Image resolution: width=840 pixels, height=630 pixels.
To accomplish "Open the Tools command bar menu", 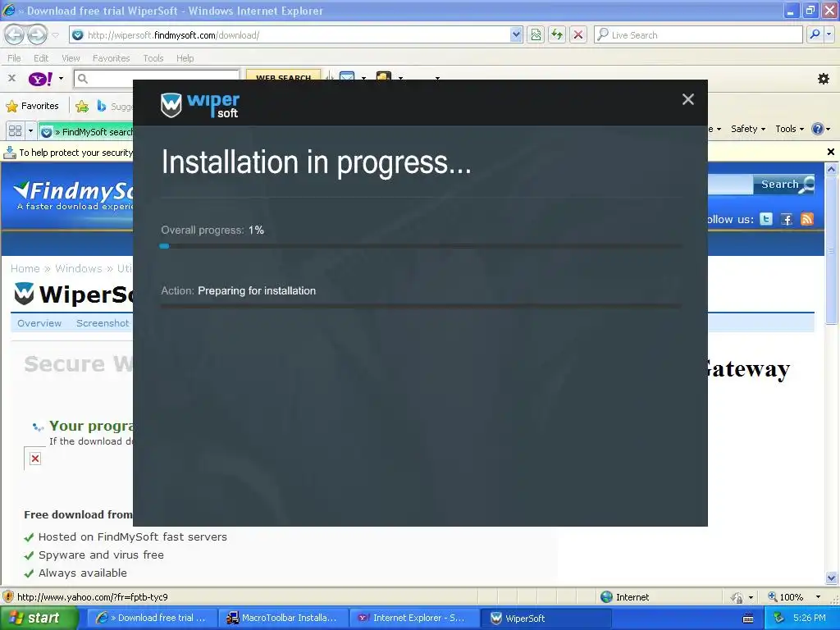I will pyautogui.click(x=790, y=129).
